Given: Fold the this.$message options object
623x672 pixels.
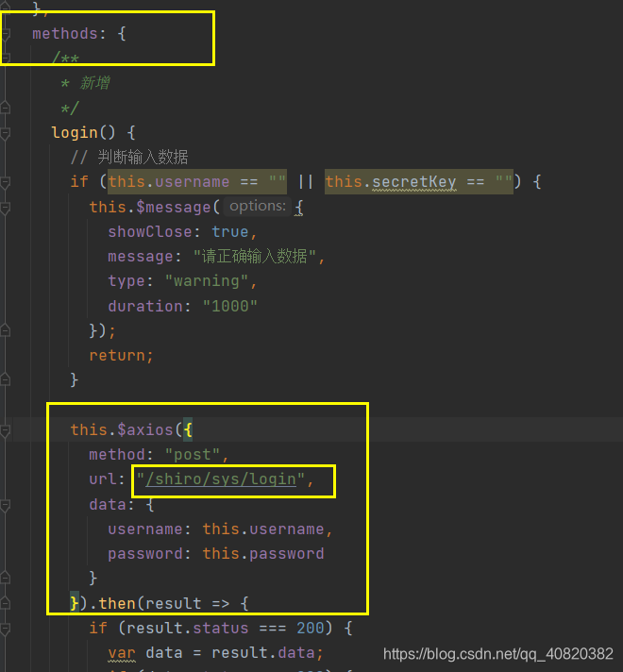Looking at the screenshot, I should 6,208.
